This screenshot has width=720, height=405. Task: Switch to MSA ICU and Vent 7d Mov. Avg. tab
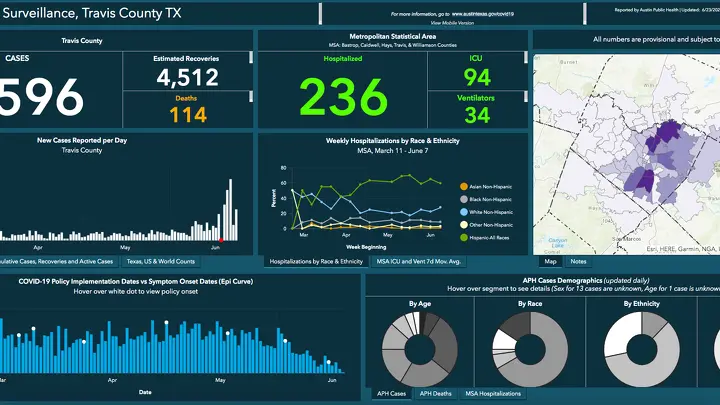click(x=419, y=261)
